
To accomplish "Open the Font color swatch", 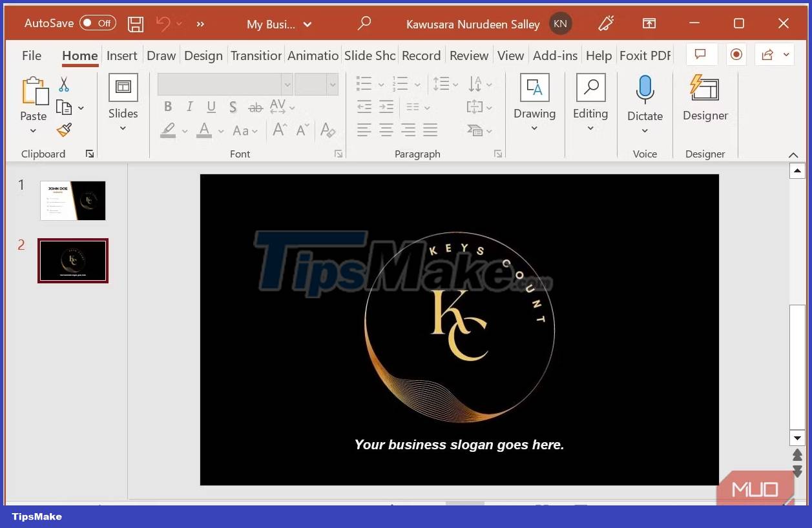I will point(205,130).
